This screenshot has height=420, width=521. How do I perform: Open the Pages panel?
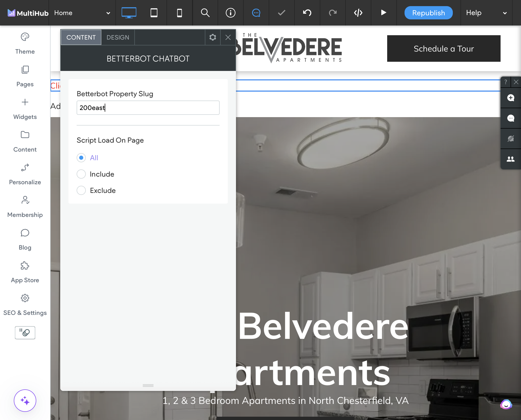(25, 76)
